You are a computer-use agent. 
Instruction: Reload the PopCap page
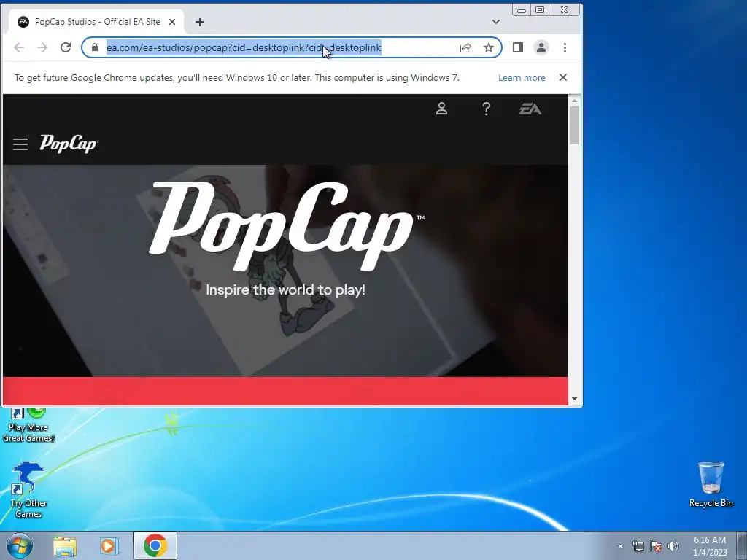[66, 47]
